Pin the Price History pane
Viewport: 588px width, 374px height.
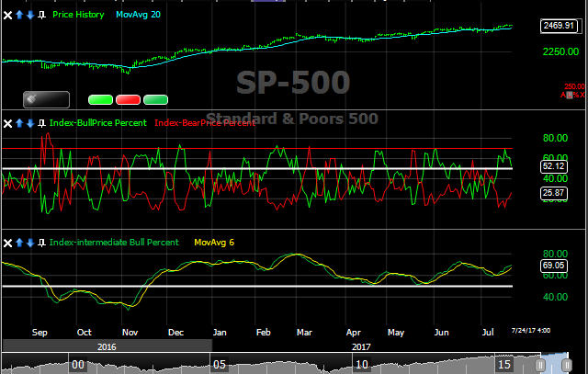[x=41, y=15]
